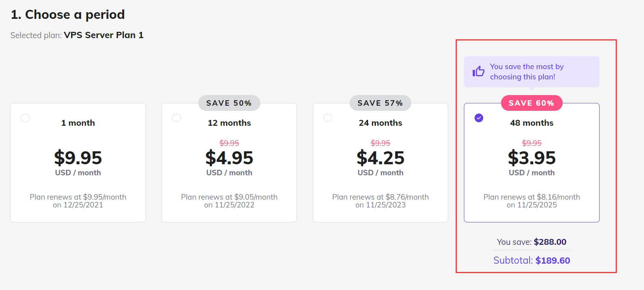Click the "1 month" period label

pos(78,123)
